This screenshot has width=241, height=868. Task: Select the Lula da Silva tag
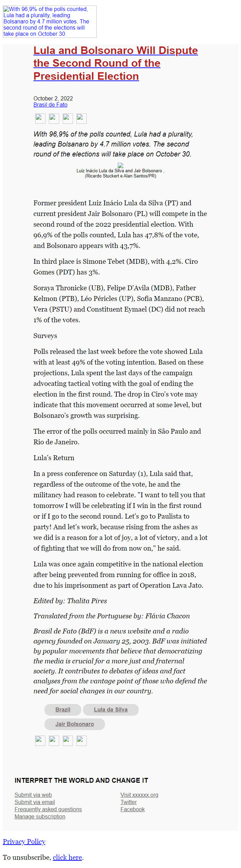tap(111, 709)
